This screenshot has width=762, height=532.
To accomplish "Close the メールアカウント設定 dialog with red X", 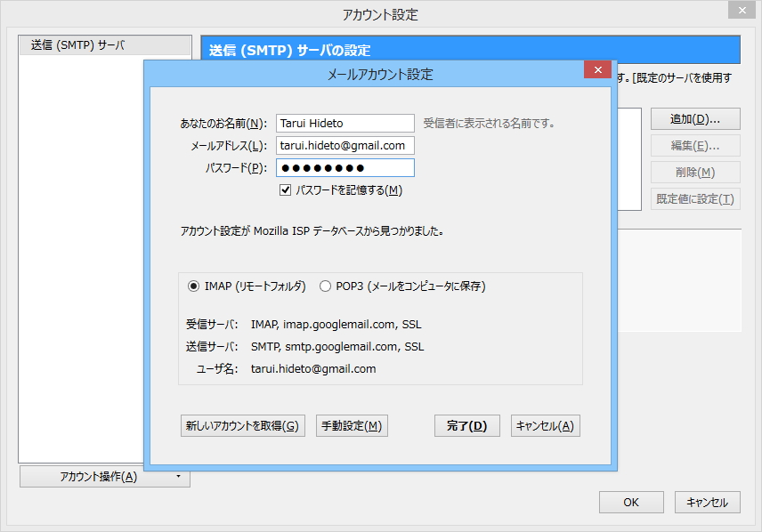I will (x=596, y=69).
